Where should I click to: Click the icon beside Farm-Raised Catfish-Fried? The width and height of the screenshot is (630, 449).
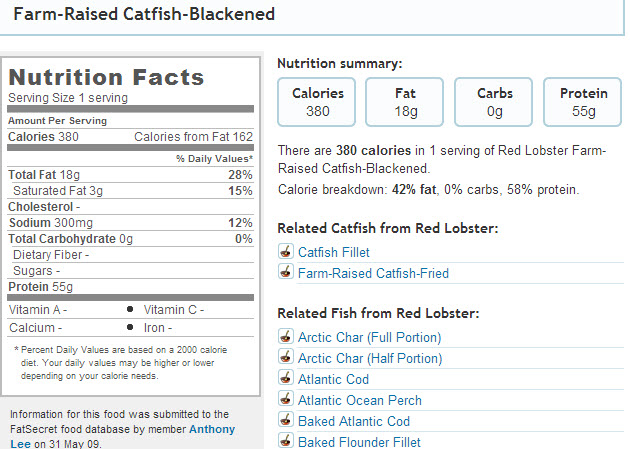(286, 273)
